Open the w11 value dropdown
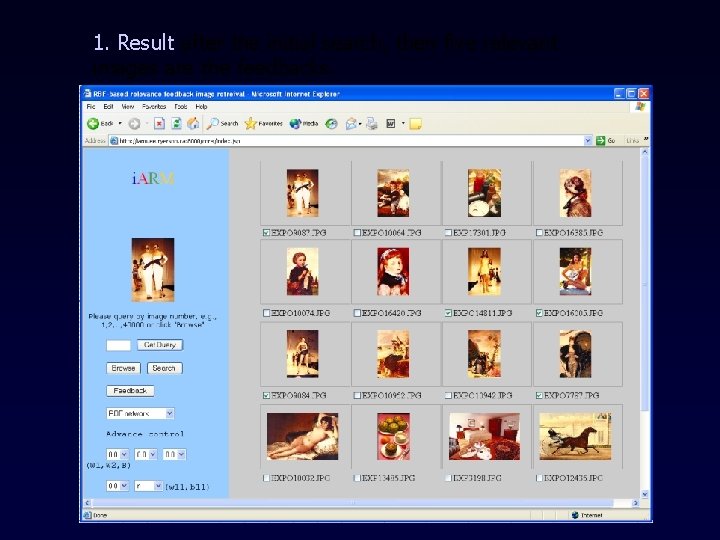The height and width of the screenshot is (540, 720). pyautogui.click(x=118, y=486)
